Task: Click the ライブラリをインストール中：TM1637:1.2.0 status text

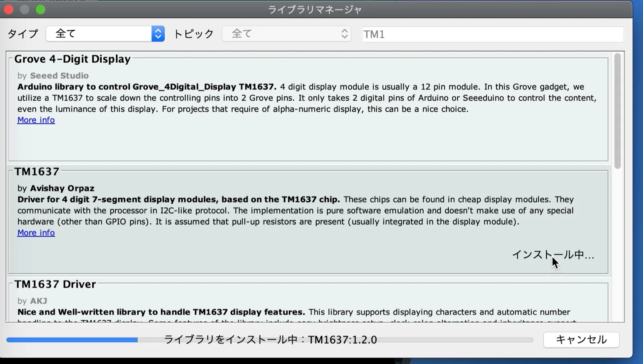Action: coord(270,340)
